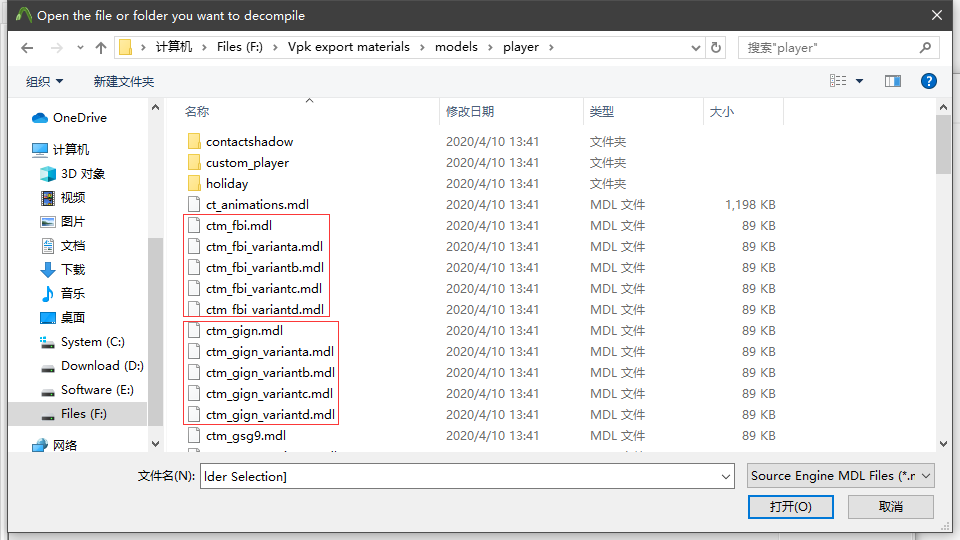Refresh the current folder view

click(x=716, y=47)
